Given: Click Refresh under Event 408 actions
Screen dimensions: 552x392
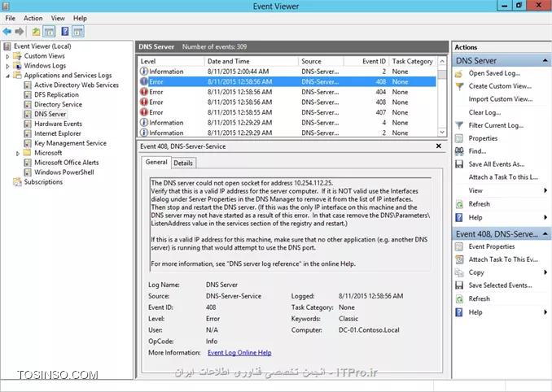Looking at the screenshot, I should pos(479,298).
